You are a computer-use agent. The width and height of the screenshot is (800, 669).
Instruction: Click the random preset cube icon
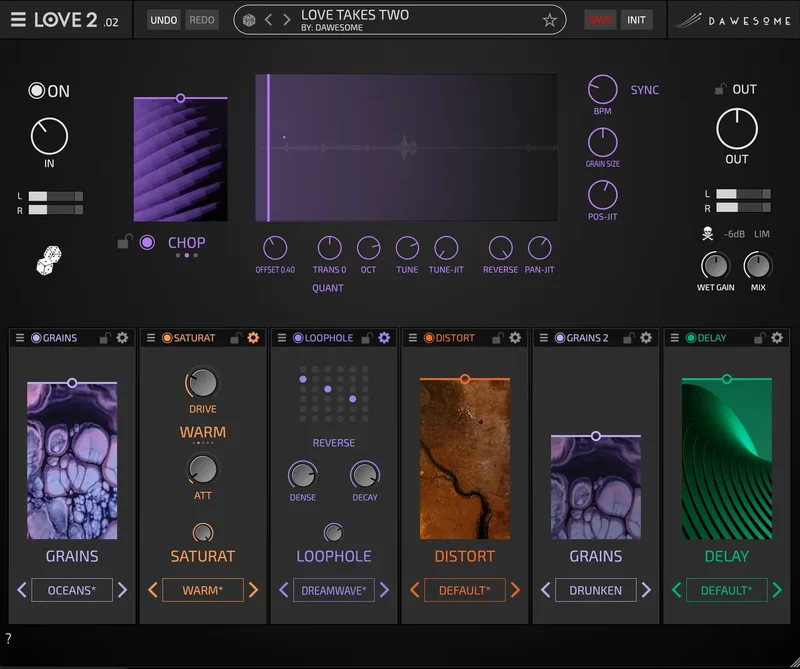(x=249, y=20)
